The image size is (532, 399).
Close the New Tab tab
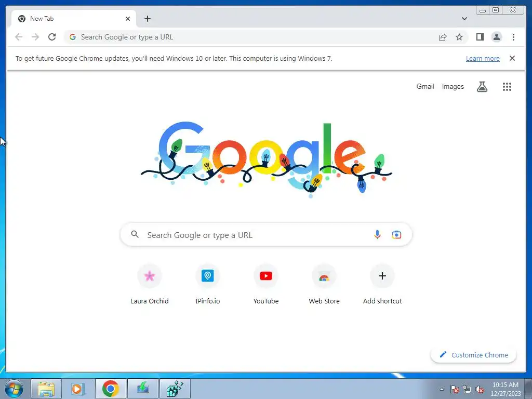pyautogui.click(x=128, y=19)
